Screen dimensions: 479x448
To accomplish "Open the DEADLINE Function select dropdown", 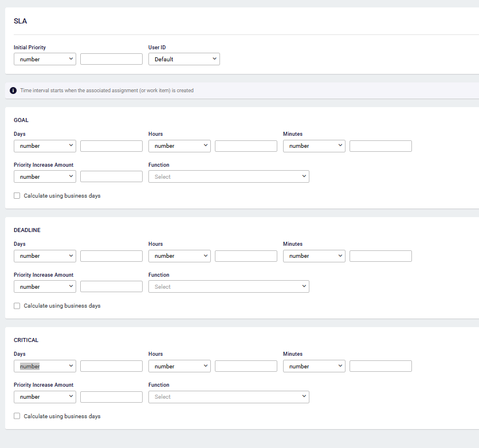I will tap(229, 286).
